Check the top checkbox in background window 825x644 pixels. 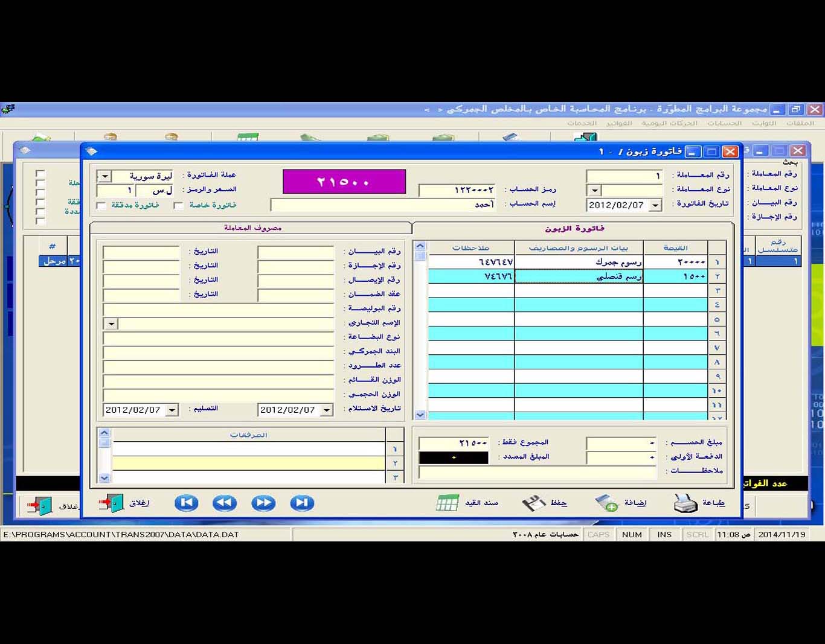[x=40, y=174]
